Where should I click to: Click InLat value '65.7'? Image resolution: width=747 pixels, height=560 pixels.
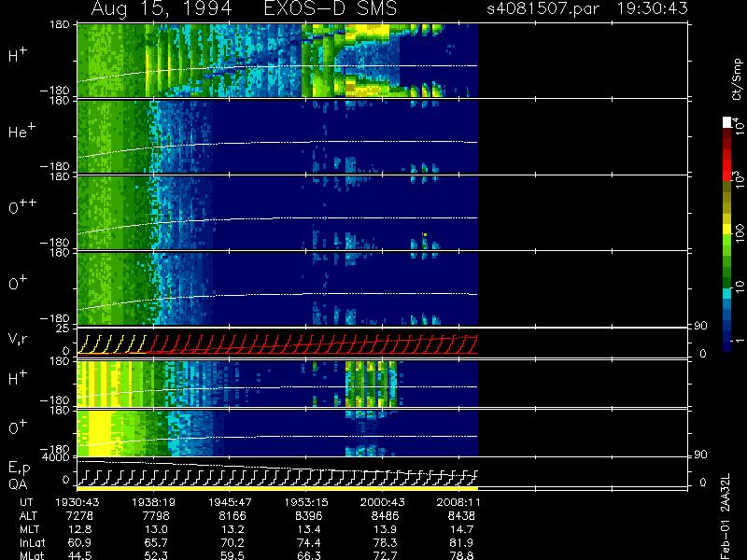pos(157,542)
